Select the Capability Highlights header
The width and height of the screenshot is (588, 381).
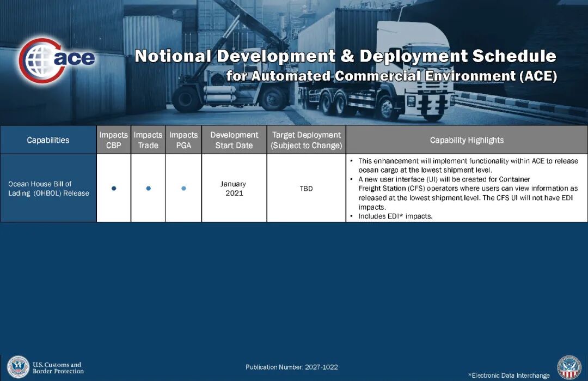(x=467, y=140)
